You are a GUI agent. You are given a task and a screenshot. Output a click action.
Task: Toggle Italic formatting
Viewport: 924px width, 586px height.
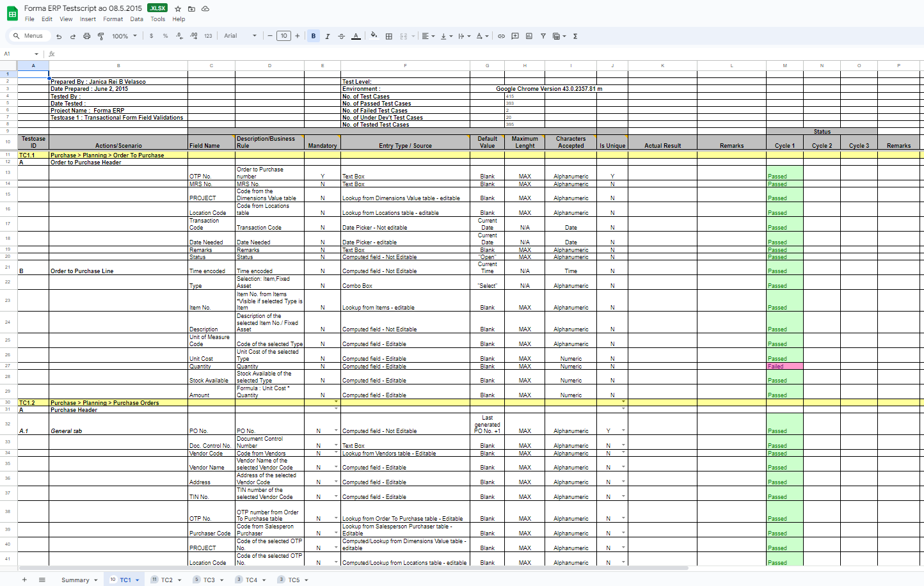328,36
